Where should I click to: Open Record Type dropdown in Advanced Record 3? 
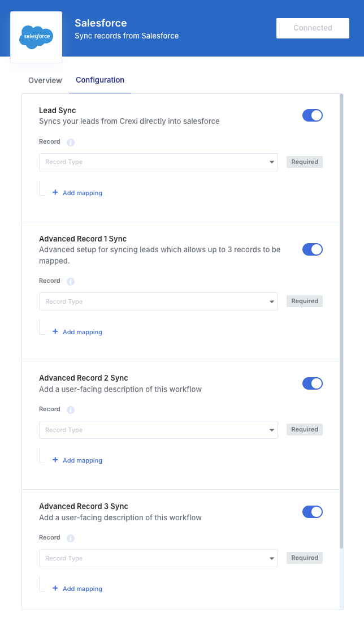[x=158, y=558]
